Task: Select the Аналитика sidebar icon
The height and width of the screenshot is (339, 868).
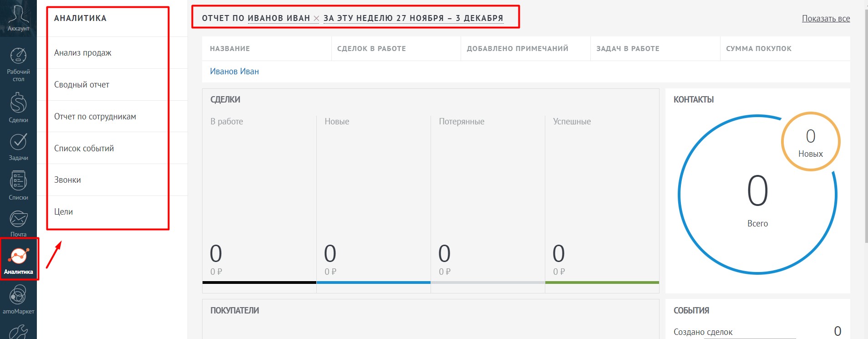Action: click(19, 260)
